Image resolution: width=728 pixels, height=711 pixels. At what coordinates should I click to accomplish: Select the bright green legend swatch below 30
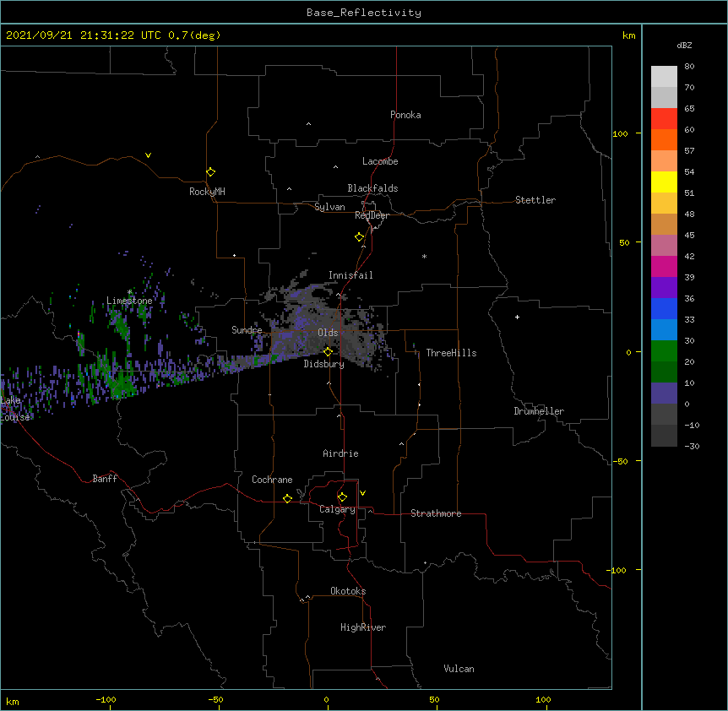click(x=664, y=351)
